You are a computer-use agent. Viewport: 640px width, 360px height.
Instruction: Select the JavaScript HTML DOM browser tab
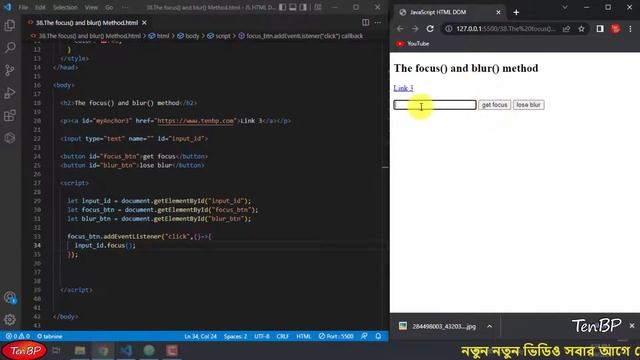coord(448,12)
